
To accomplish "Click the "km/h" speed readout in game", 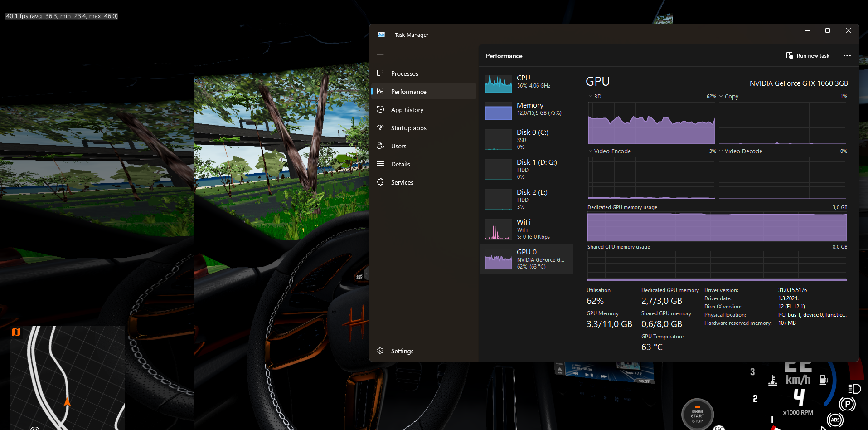I will 798,379.
